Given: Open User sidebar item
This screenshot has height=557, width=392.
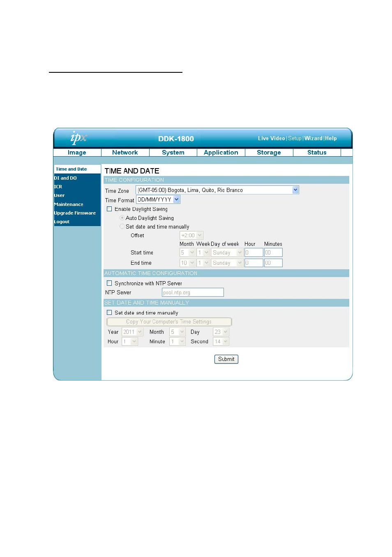Looking at the screenshot, I should 59,195.
